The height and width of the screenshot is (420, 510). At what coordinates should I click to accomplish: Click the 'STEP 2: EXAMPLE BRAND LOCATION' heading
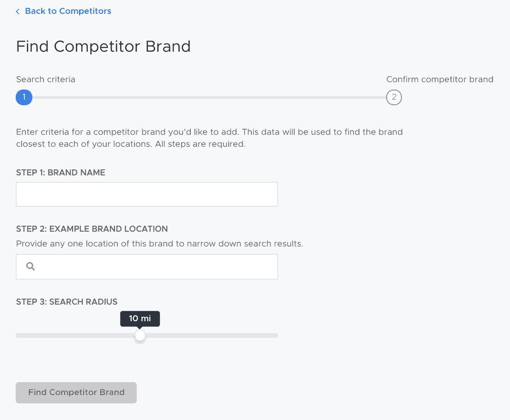(92, 229)
